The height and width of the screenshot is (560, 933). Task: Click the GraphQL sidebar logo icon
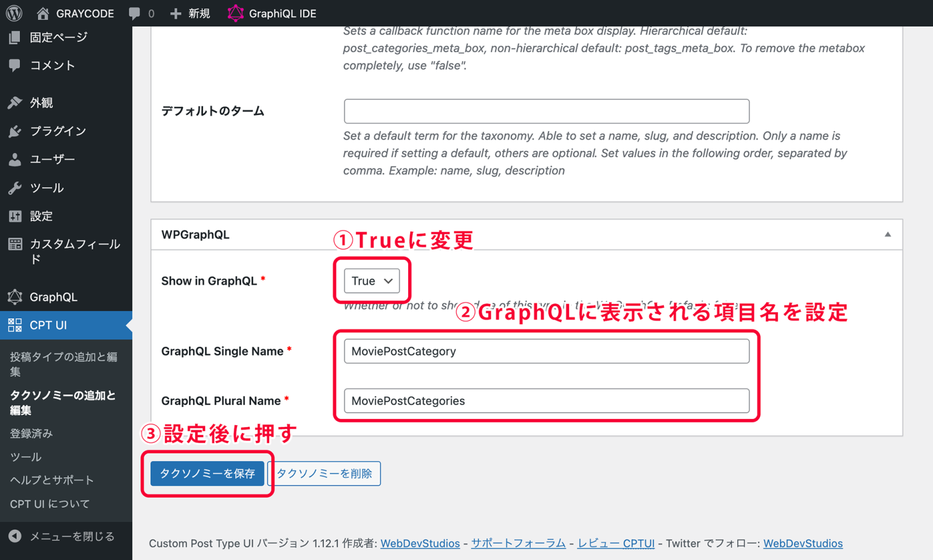[15, 296]
